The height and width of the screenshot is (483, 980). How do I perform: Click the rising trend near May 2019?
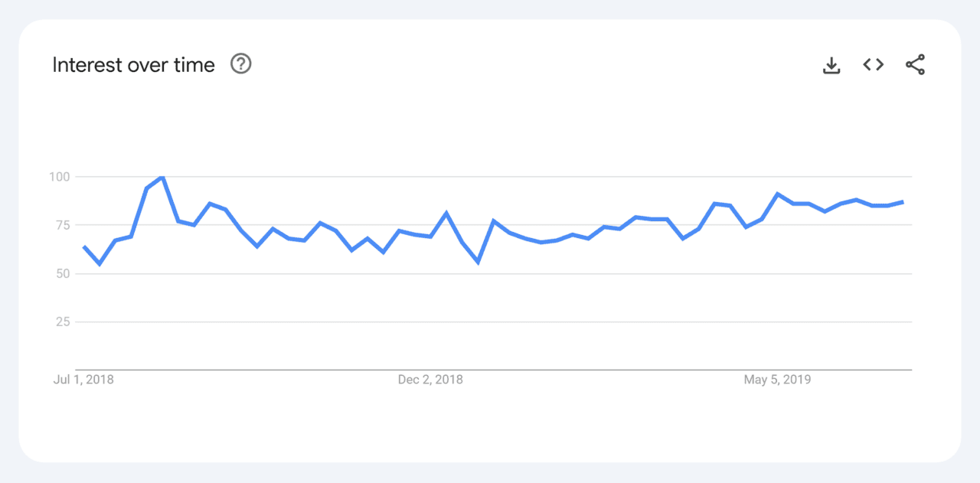tap(779, 195)
